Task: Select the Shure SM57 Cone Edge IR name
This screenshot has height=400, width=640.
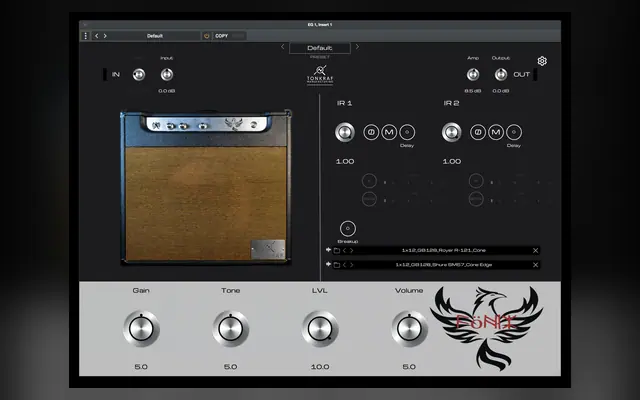Action: coord(444,264)
